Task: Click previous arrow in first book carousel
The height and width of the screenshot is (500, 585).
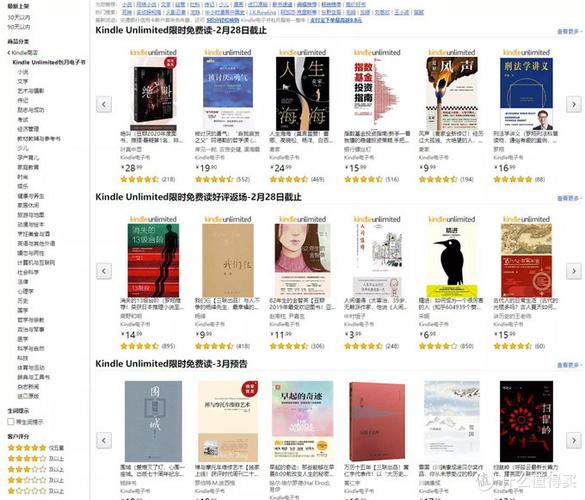Action: click(104, 104)
